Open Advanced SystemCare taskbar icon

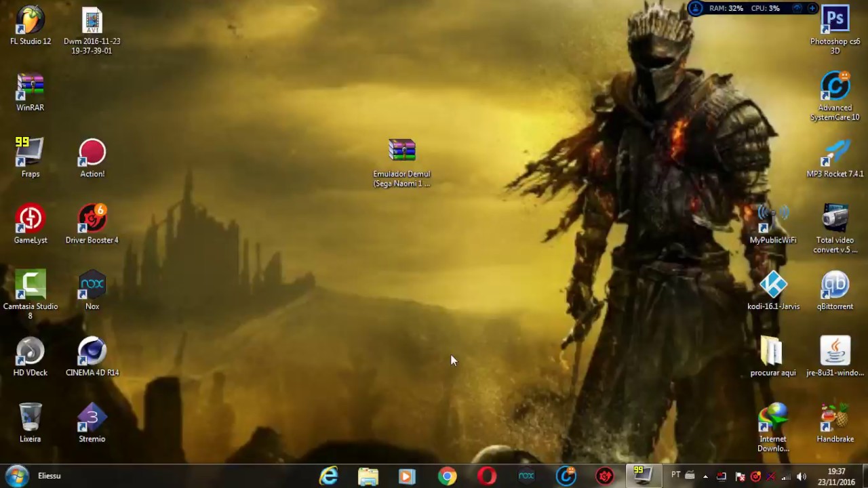[x=566, y=476]
